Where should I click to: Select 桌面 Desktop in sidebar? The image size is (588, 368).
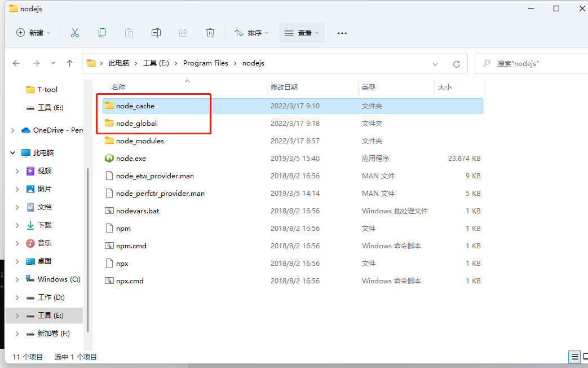click(x=44, y=261)
